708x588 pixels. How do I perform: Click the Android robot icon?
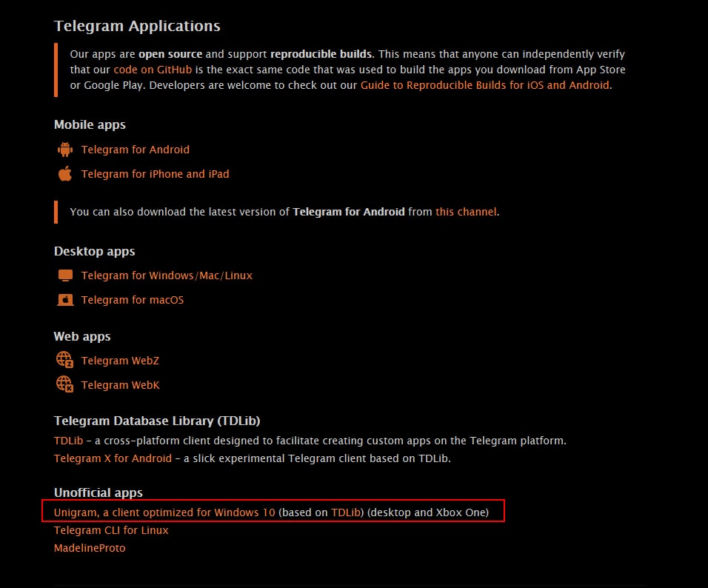(x=65, y=150)
